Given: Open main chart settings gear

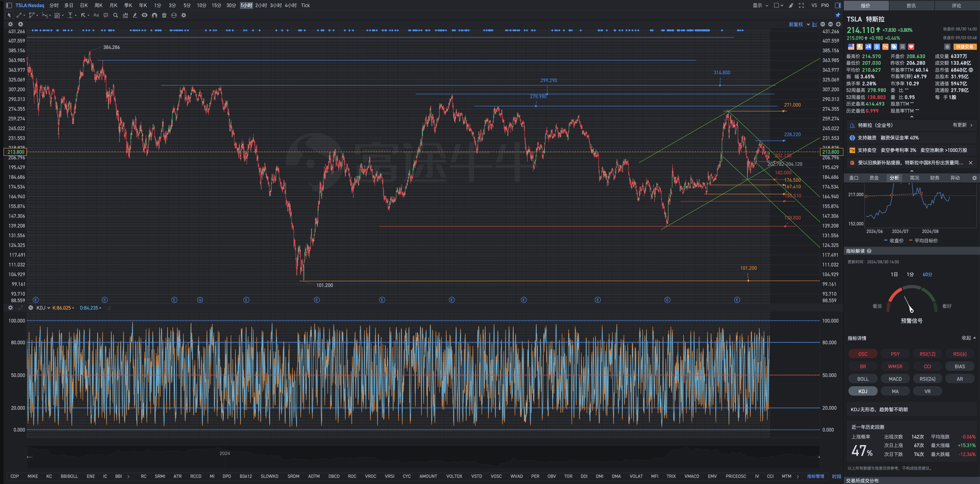Looking at the screenshot, I should tap(11, 24).
